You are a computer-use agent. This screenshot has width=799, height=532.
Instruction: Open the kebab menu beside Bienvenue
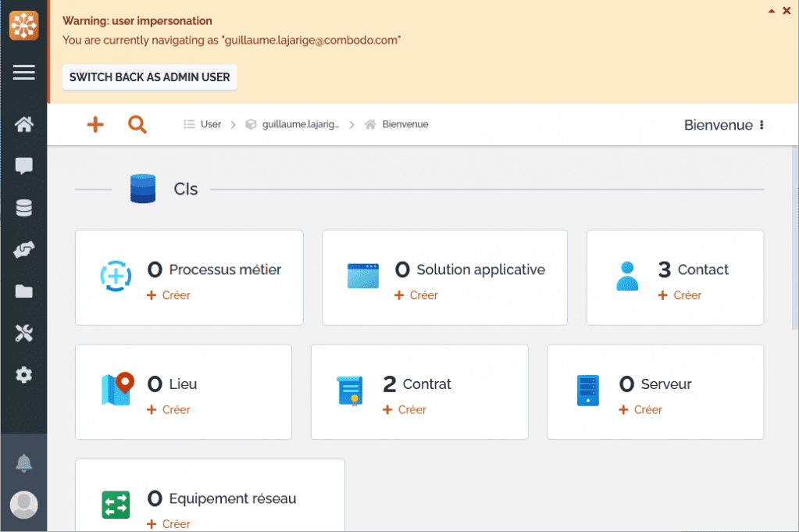[761, 124]
